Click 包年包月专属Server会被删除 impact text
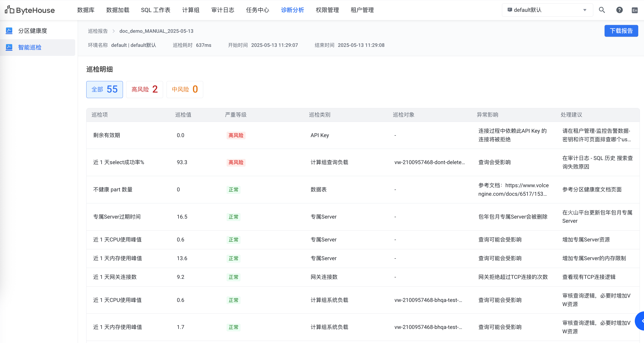Screen dimensions: 644x343 point(513,217)
